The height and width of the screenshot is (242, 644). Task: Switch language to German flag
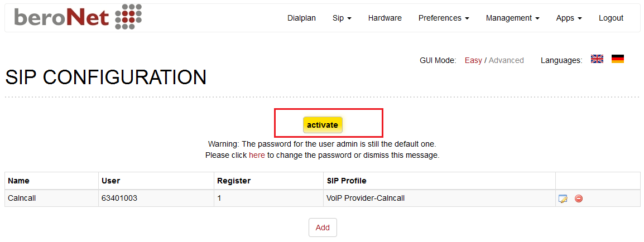point(617,59)
